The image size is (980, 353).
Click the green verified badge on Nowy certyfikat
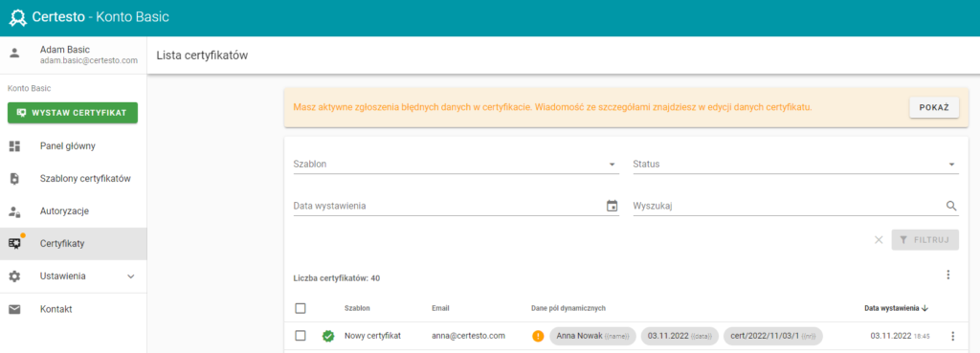coord(328,336)
